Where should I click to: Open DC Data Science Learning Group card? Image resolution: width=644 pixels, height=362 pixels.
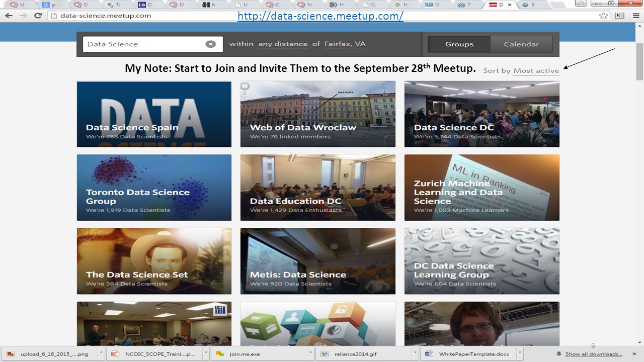[482, 261]
